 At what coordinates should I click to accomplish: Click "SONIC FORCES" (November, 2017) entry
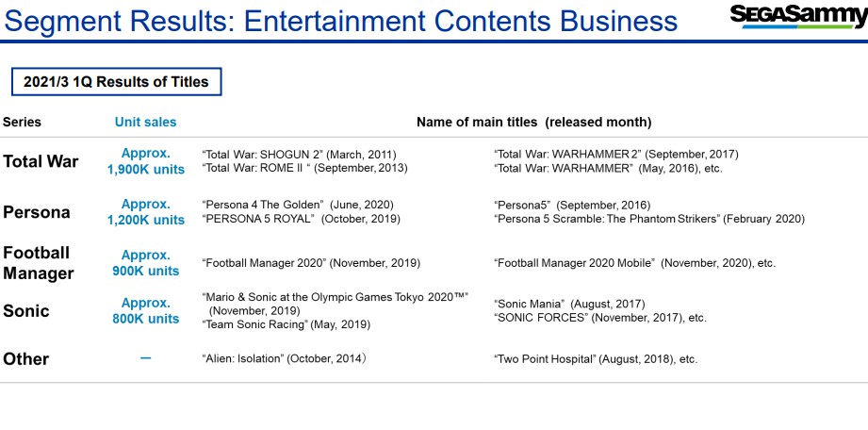600,318
